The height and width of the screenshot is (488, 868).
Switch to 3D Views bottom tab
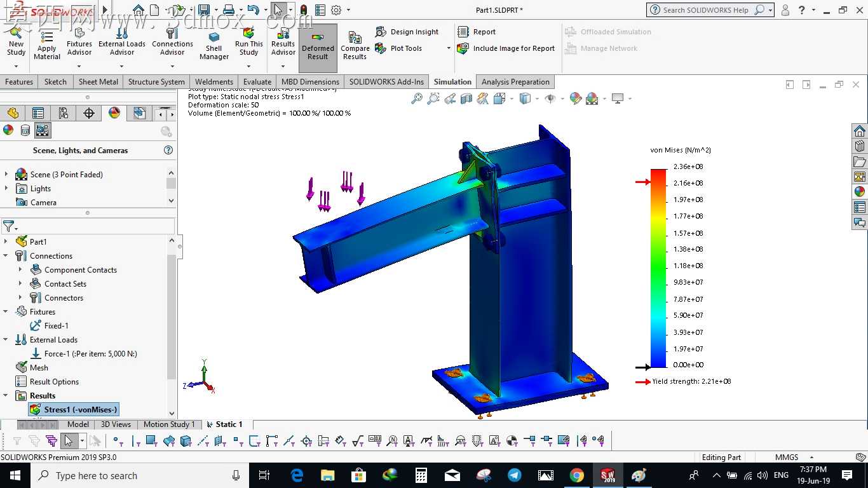pos(116,424)
